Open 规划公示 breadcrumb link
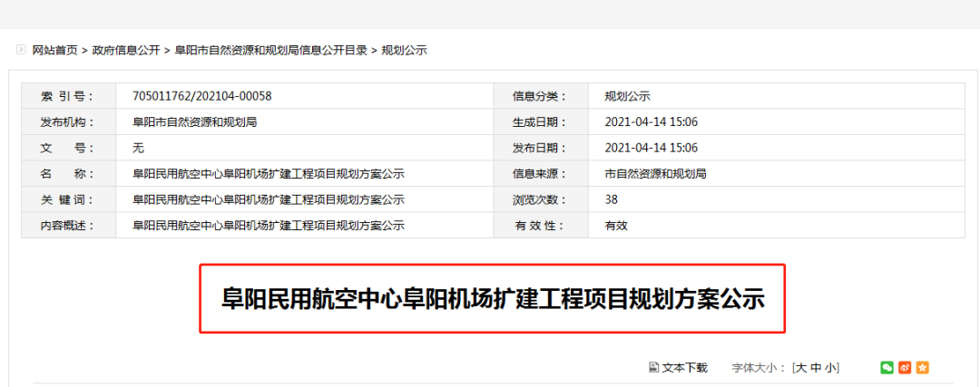 click(x=405, y=51)
